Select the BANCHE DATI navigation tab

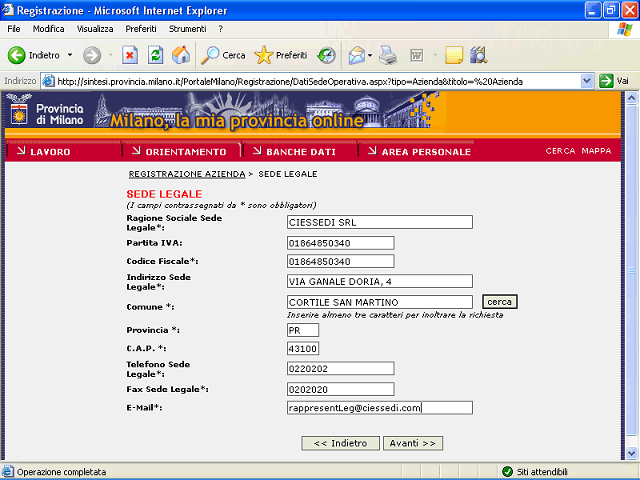[300, 152]
